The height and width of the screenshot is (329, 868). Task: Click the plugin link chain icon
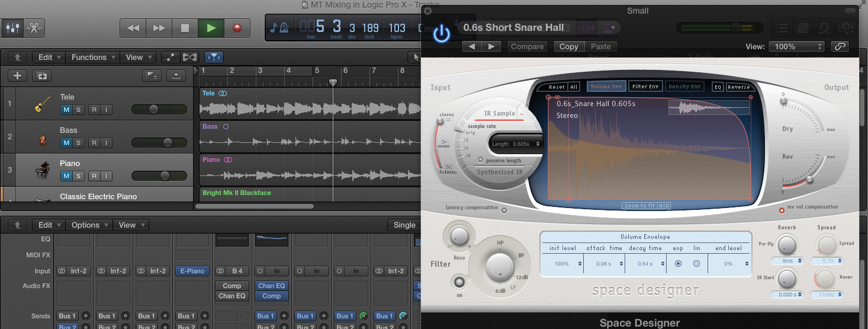coord(840,46)
